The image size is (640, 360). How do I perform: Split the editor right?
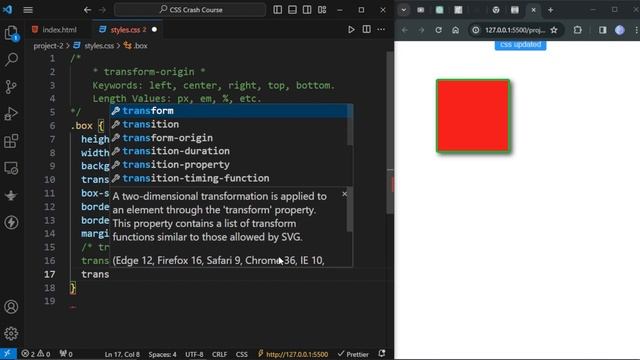(x=367, y=29)
